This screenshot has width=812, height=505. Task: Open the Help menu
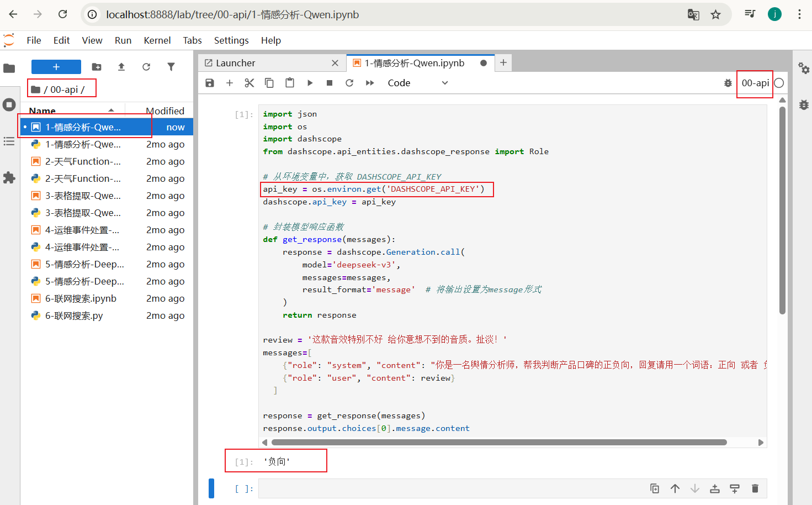pos(271,40)
